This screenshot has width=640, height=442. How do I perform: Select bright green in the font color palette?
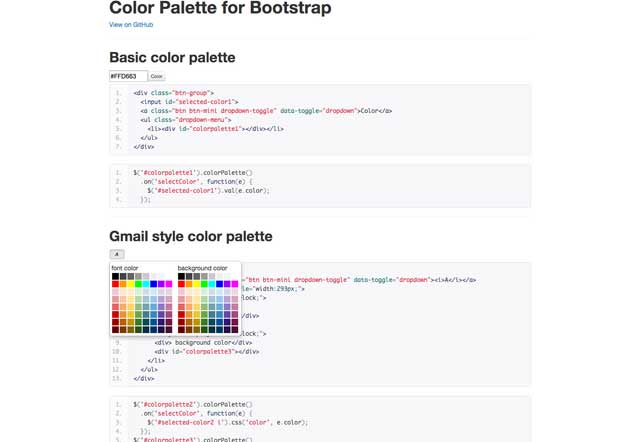point(139,284)
